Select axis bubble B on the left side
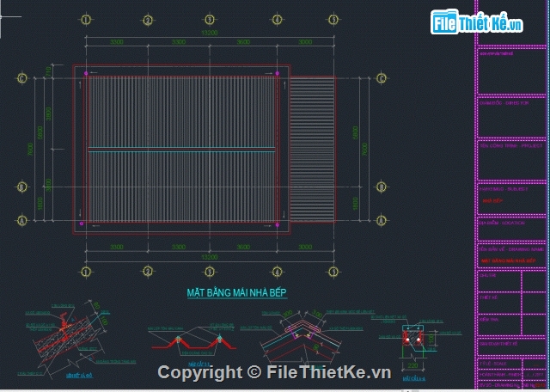The height and width of the screenshot is (392, 550). (x=22, y=187)
